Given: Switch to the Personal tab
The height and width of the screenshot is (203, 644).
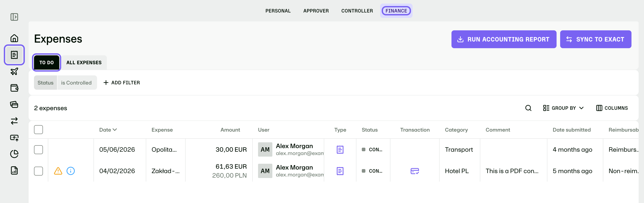Looking at the screenshot, I should [x=278, y=11].
